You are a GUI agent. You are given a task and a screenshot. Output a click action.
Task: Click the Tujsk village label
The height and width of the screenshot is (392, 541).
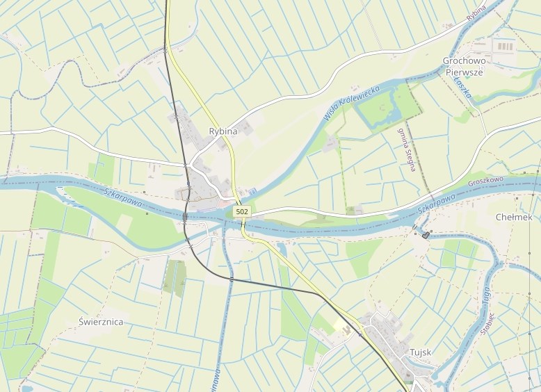[420, 352]
